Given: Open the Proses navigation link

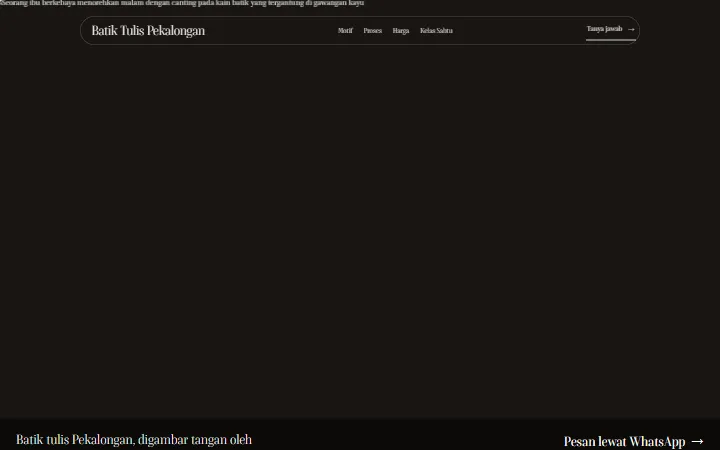Looking at the screenshot, I should point(372,31).
